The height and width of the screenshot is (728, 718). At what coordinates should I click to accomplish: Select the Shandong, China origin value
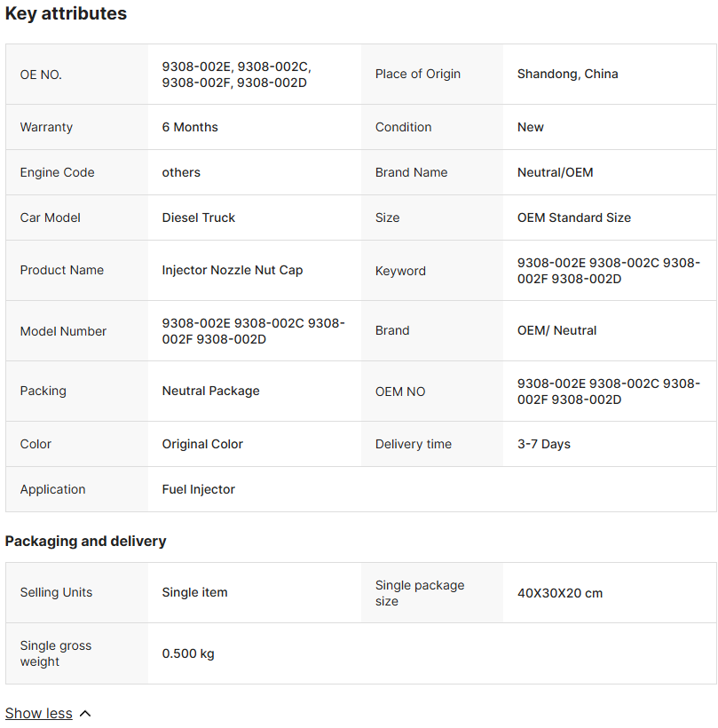tap(567, 74)
